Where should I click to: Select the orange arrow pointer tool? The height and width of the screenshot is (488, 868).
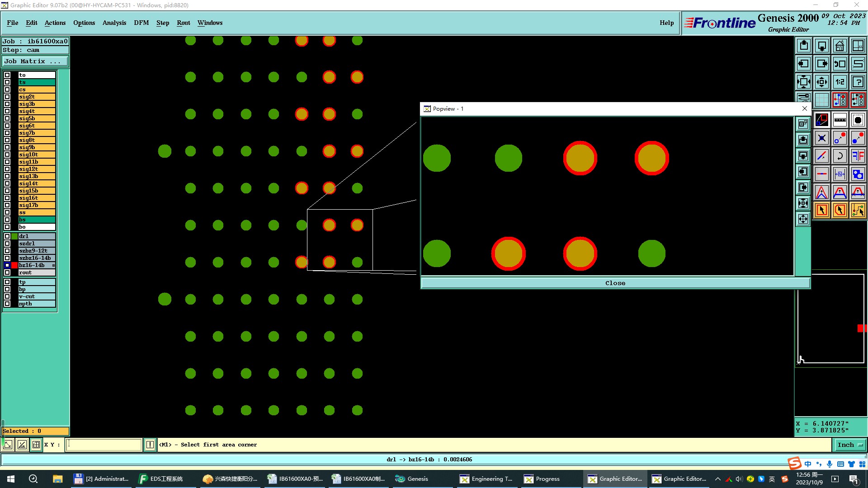pos(821,210)
